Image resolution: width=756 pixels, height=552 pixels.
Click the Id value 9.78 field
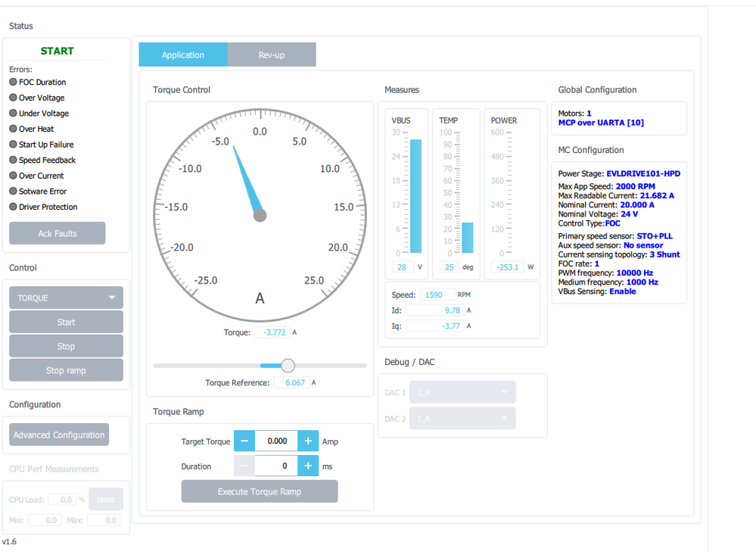pyautogui.click(x=435, y=310)
